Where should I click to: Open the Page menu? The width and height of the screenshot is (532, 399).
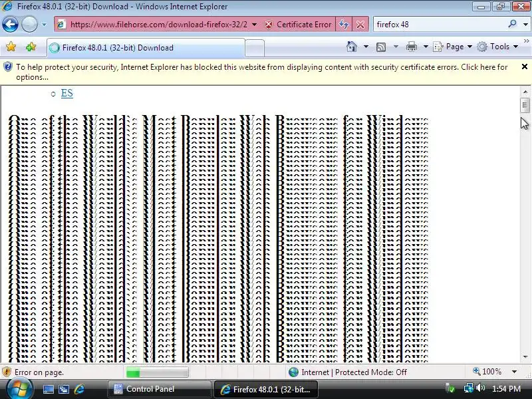(453, 47)
